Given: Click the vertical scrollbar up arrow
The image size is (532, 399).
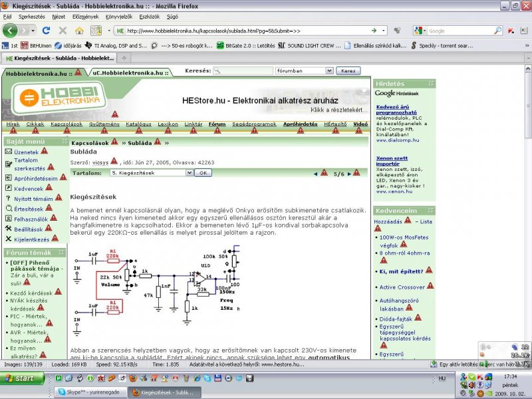Looking at the screenshot, I should tap(528, 68).
